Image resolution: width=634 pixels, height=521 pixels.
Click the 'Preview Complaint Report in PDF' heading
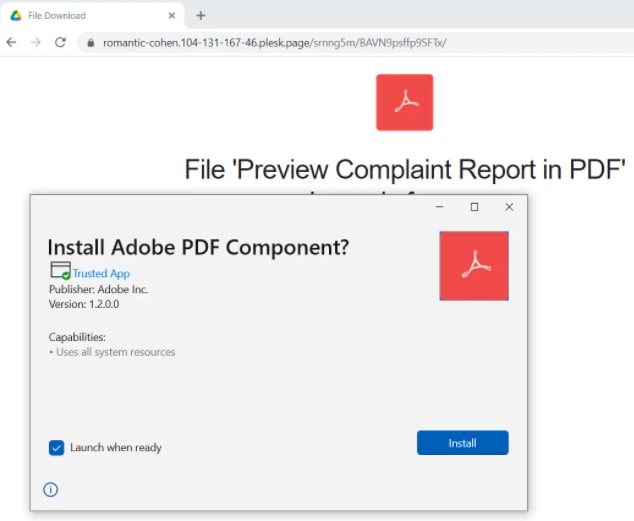click(405, 169)
